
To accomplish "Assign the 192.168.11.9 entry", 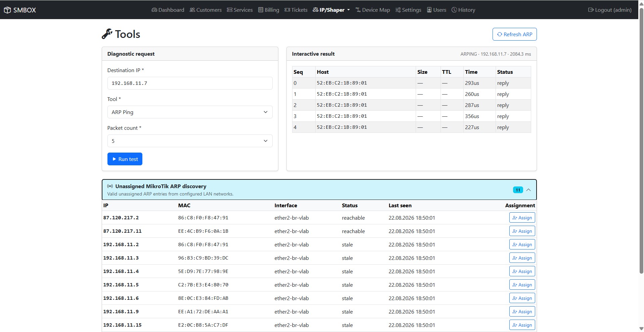I will tap(522, 312).
